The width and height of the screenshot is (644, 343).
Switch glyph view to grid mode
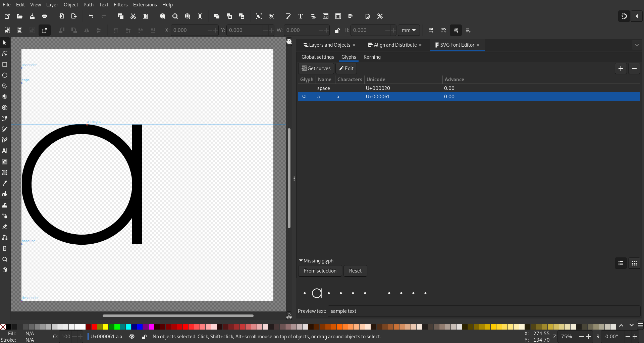634,263
